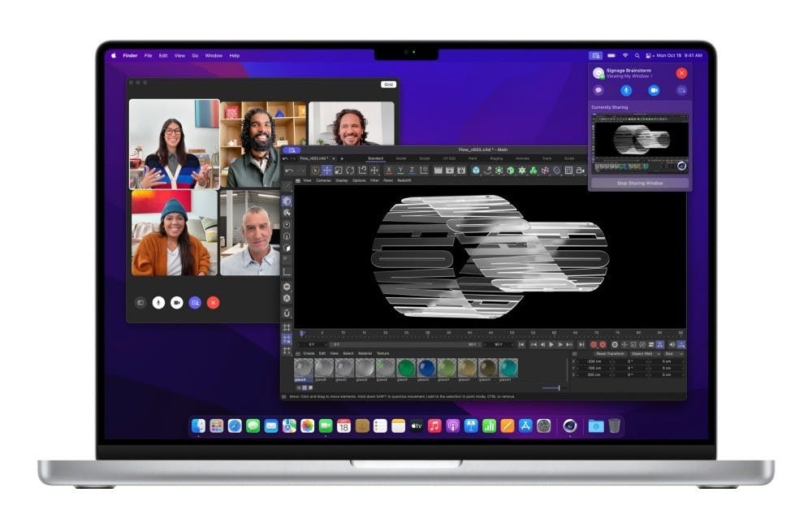This screenshot has height=523, width=812.
Task: Click the clapperboard Render View icon
Action: pos(438,171)
